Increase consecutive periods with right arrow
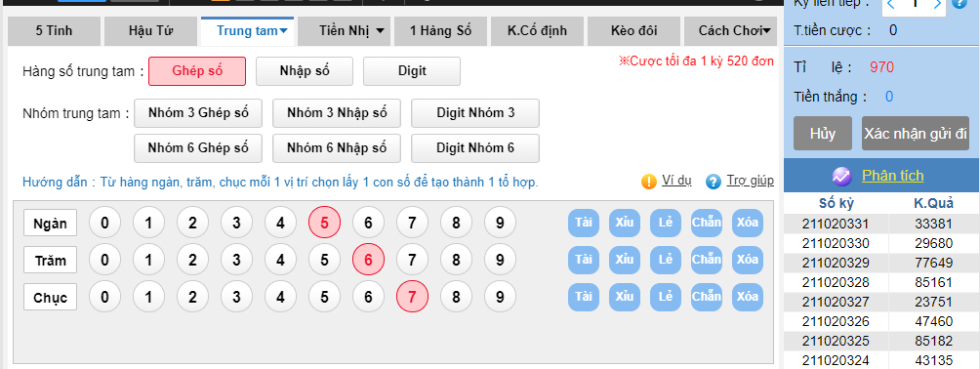980x369 pixels. [x=937, y=4]
